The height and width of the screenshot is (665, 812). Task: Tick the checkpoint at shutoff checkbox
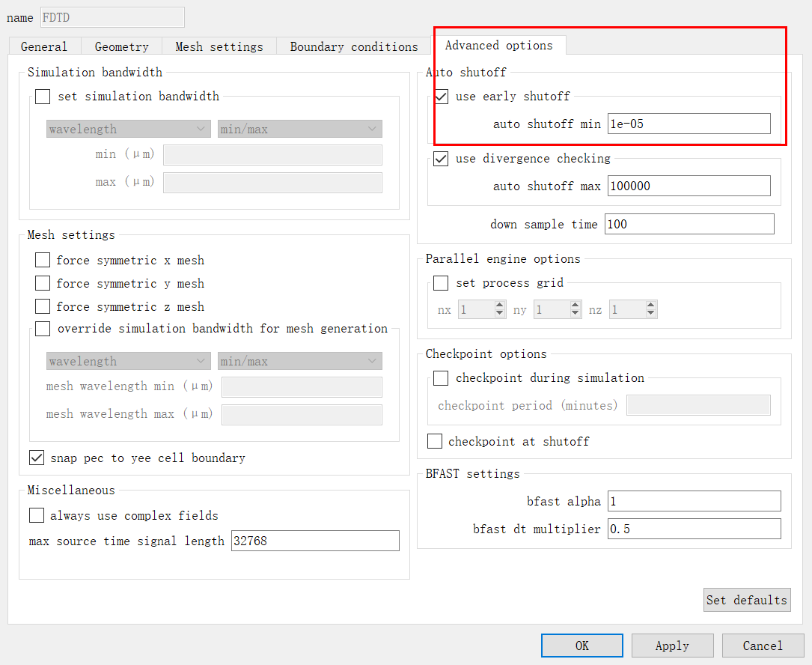(x=435, y=441)
